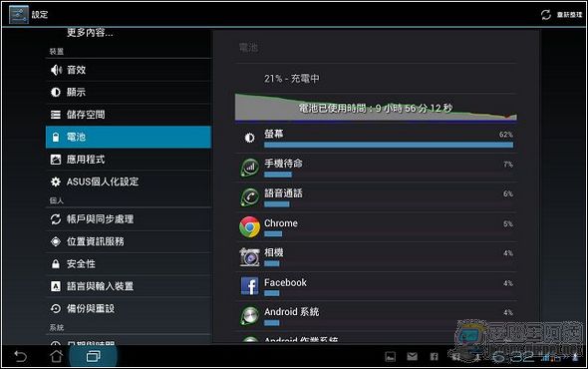Tap the Home navigation button
The width and height of the screenshot is (588, 369).
(x=56, y=356)
